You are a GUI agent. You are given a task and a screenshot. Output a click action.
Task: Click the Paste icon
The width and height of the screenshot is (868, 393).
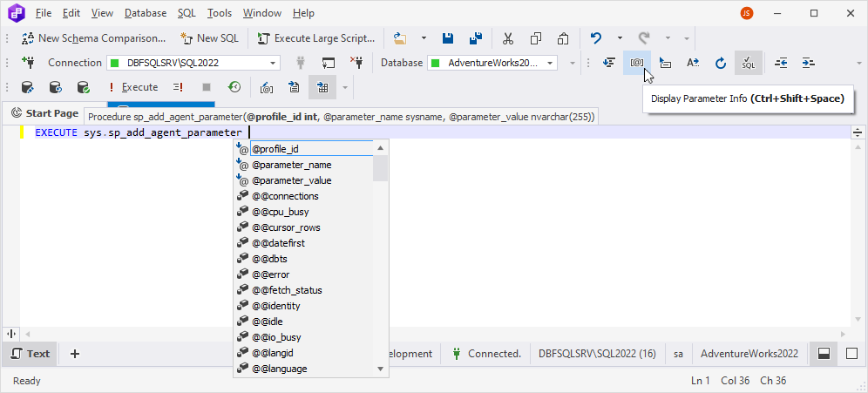[563, 38]
